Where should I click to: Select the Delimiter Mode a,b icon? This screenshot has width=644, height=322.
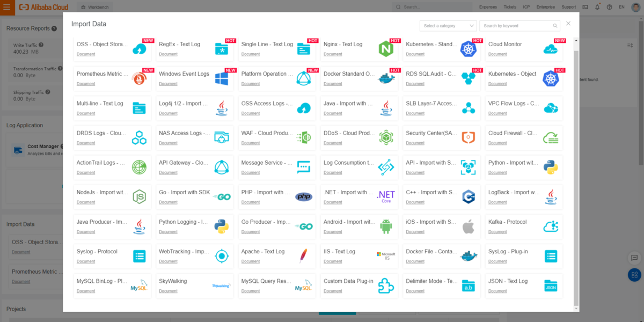[469, 285]
